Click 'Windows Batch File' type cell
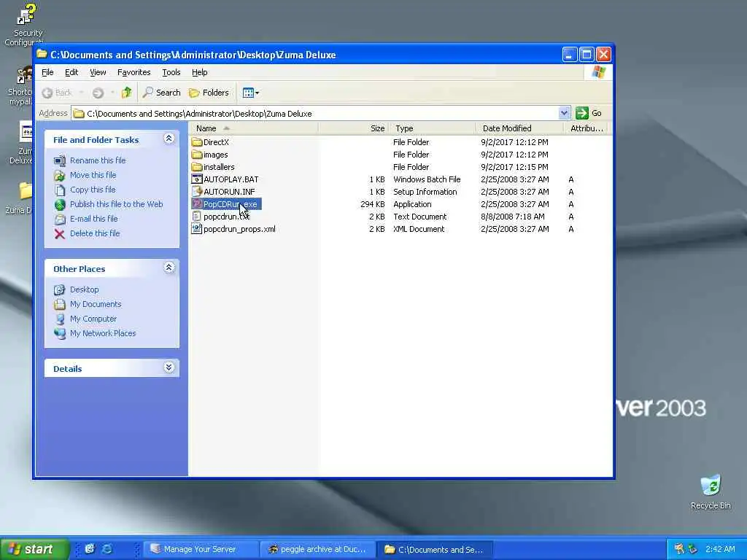The height and width of the screenshot is (560, 747). tap(427, 179)
